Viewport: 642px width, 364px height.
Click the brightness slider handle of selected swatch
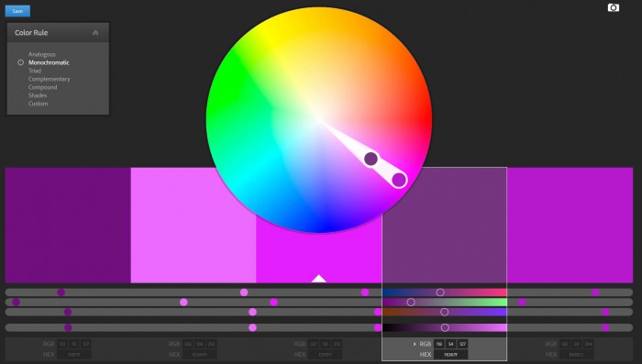(445, 327)
